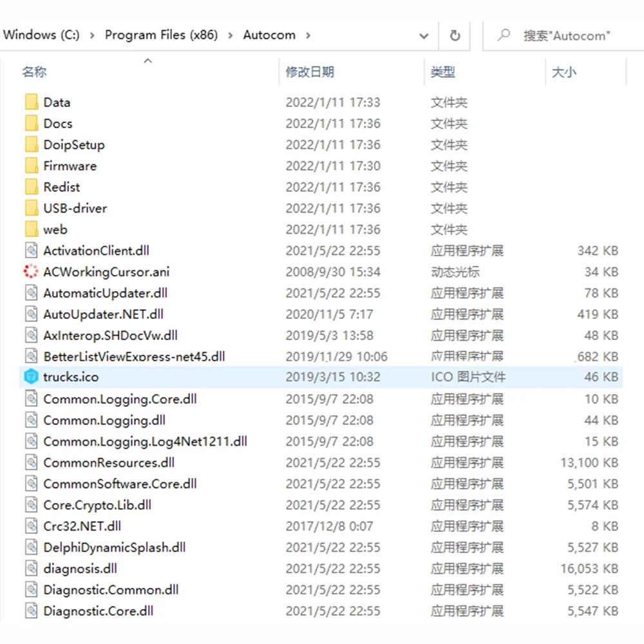Select the Diagnostic.Core.dll file name
Screen dimensions: 644x644
tap(98, 611)
